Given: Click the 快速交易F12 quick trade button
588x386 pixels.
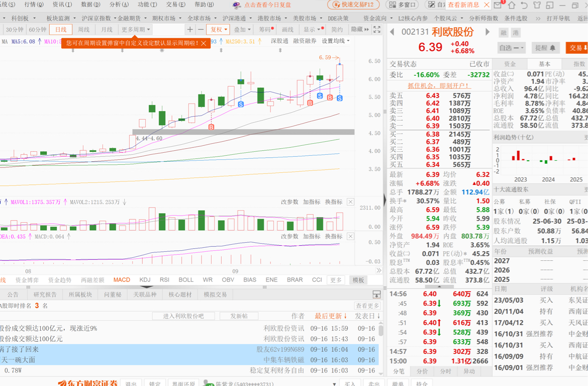Looking at the screenshot, I should click(x=353, y=5).
